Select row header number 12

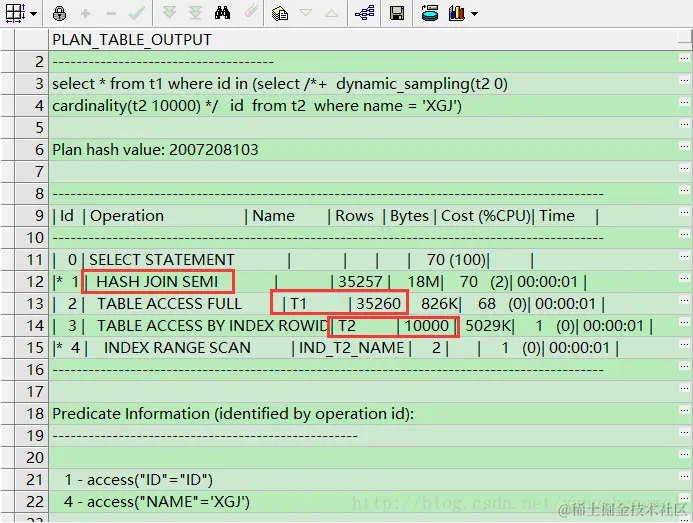(x=31, y=282)
